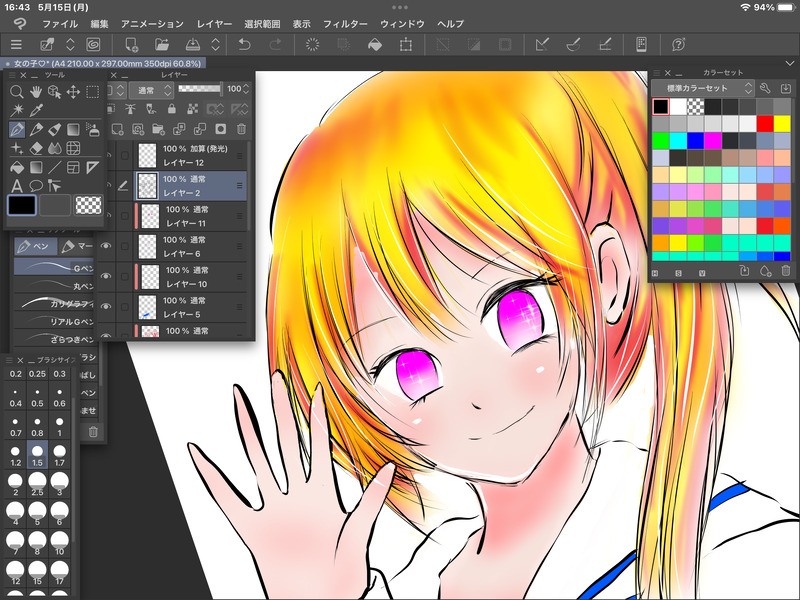
Task: Open the フィルター menu
Action: click(x=345, y=24)
